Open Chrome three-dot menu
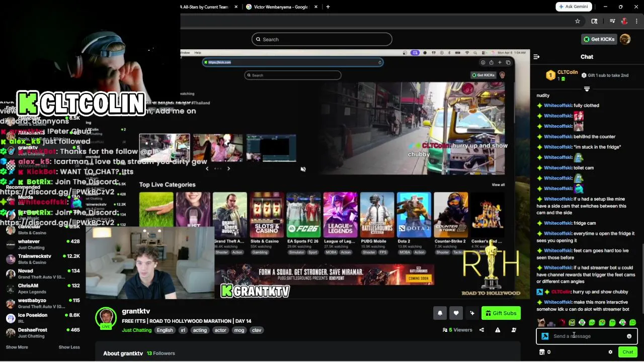The height and width of the screenshot is (362, 644). click(636, 21)
